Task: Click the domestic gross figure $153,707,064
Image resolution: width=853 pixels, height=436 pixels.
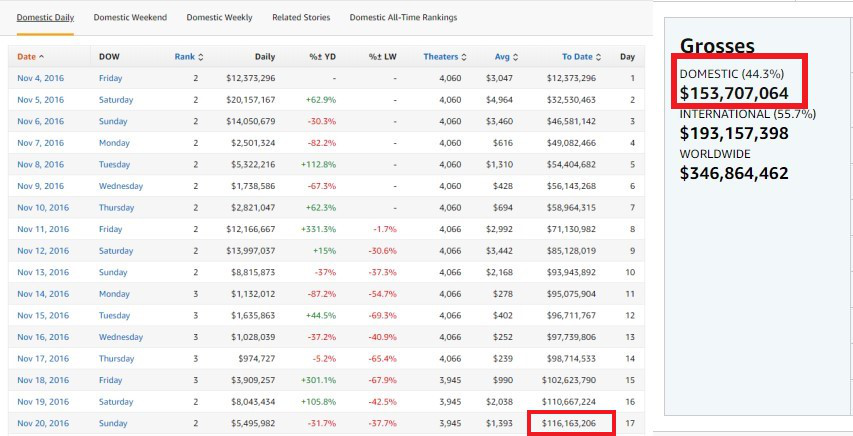Action: pos(734,93)
